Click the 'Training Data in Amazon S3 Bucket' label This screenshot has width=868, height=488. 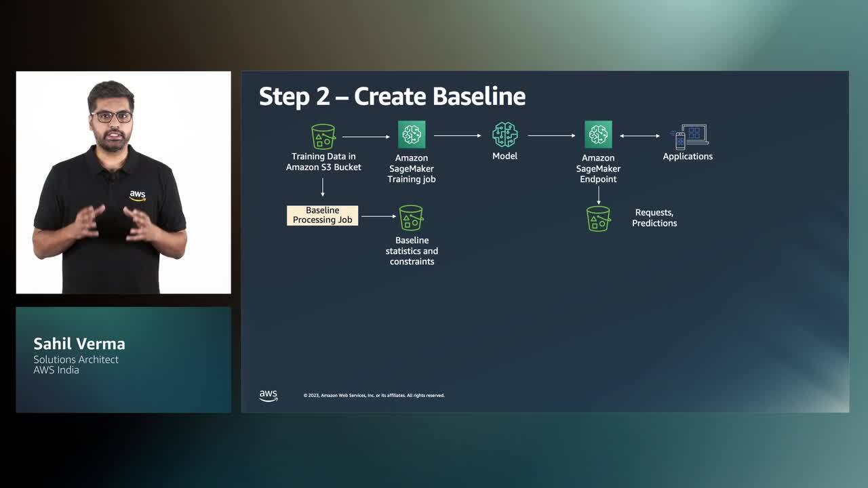[x=323, y=162]
